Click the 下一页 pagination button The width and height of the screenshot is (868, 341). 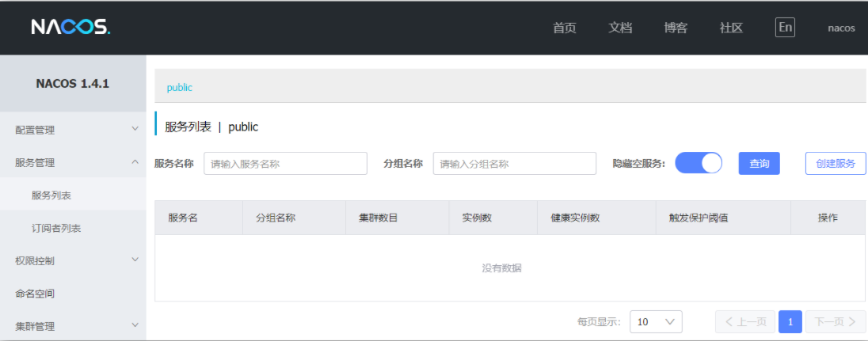(x=836, y=322)
